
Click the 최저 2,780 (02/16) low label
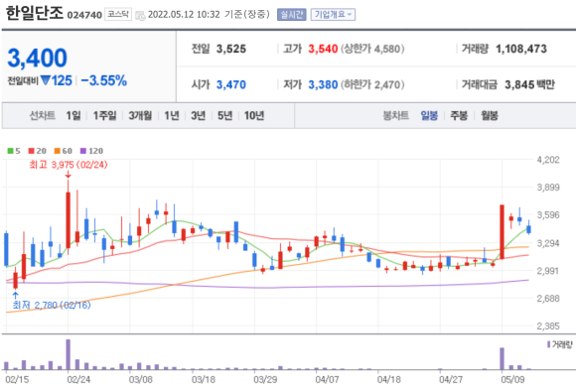pos(52,305)
